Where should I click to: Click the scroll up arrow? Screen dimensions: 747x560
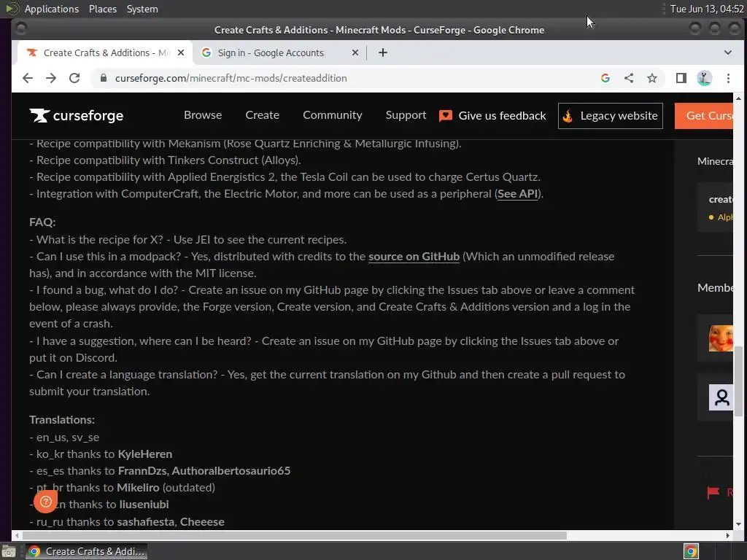point(738,98)
